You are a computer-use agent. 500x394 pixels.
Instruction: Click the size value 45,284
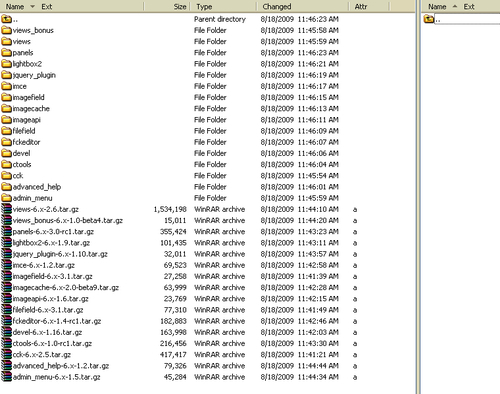(175, 377)
